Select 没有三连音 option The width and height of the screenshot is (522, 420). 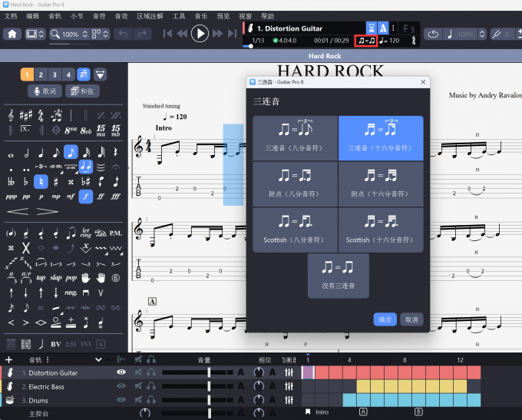tap(339, 276)
